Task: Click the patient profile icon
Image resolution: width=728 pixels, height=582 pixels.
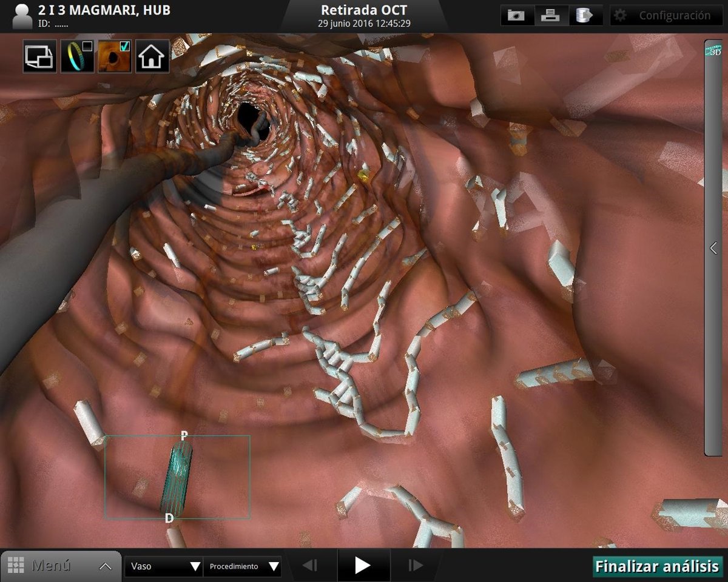Action: pos(22,16)
